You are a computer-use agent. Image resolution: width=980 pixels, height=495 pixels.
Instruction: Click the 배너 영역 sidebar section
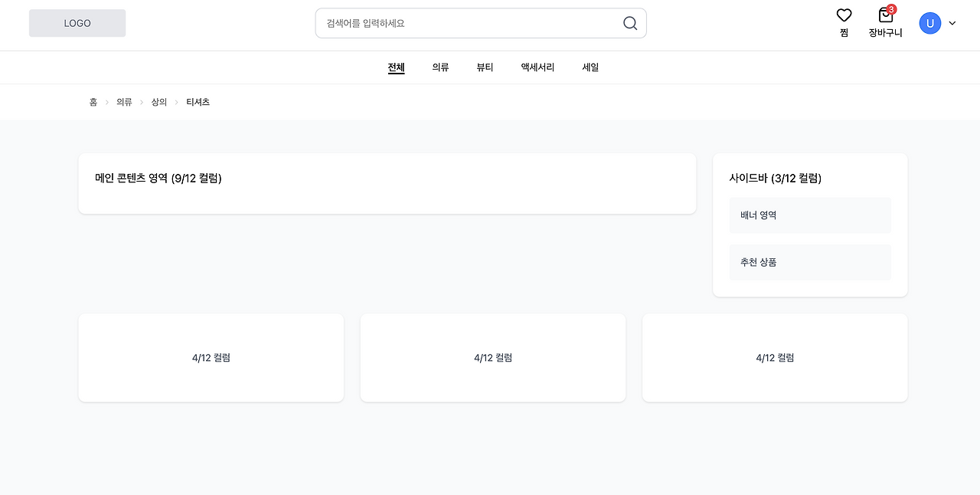click(x=810, y=215)
